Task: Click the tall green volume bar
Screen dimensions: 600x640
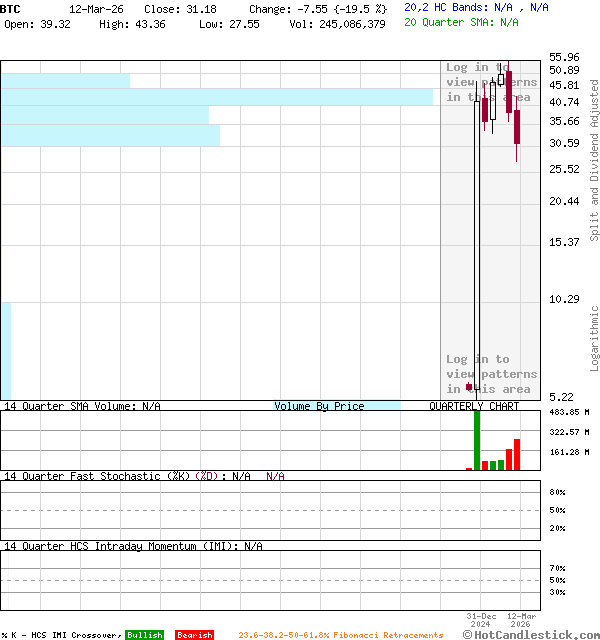Action: tap(477, 440)
